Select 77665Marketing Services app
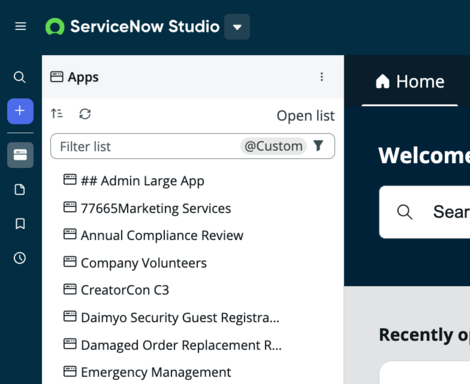This screenshot has width=470, height=384. point(147,208)
